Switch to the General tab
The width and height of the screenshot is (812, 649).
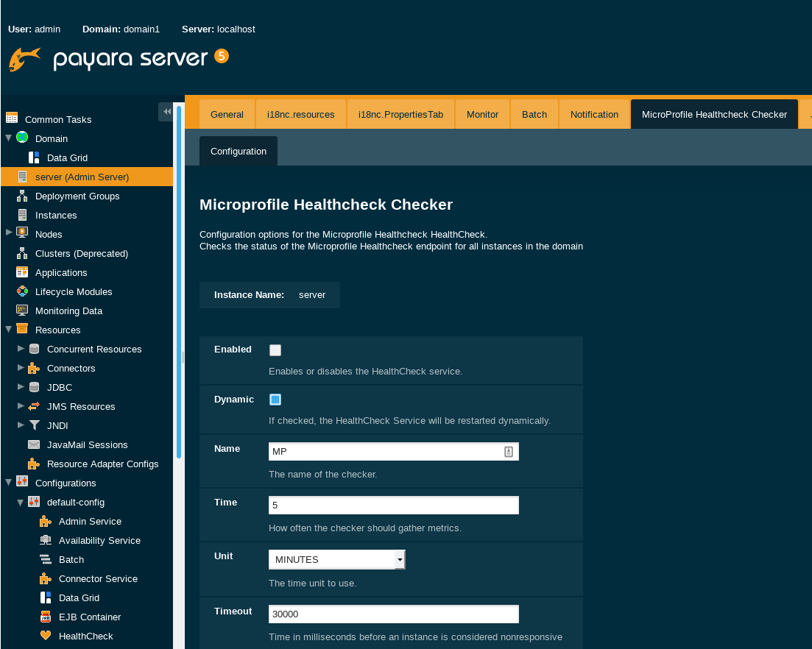227,114
